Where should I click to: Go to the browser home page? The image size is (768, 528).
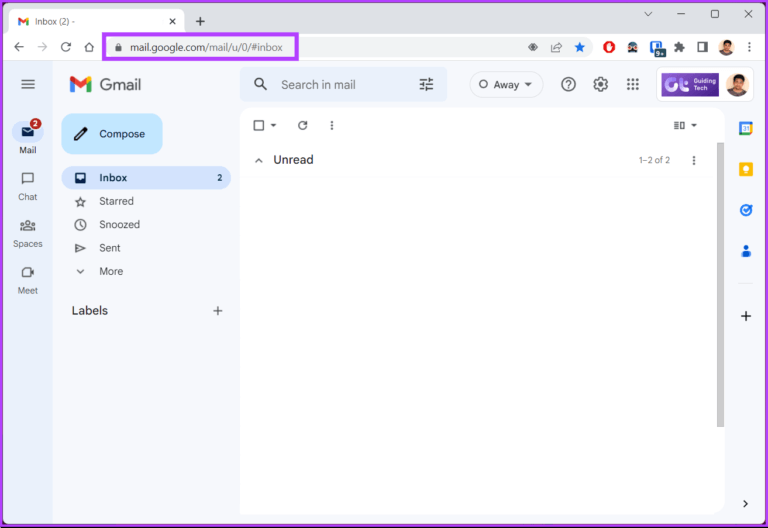point(89,47)
